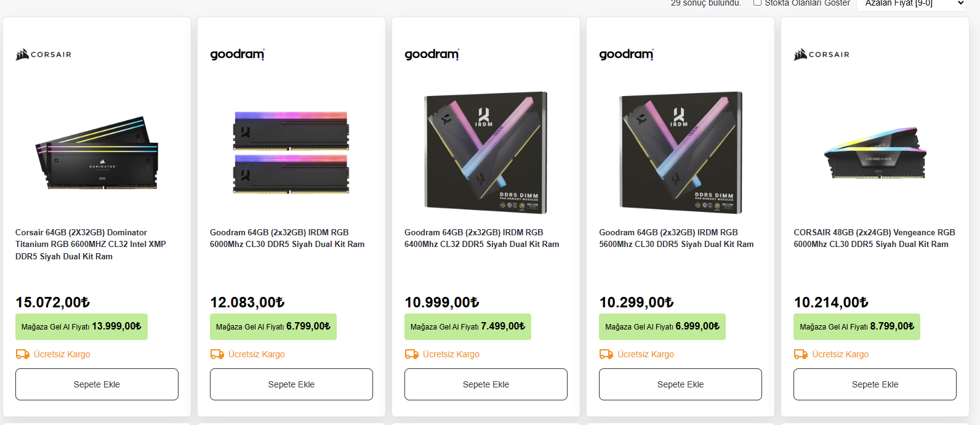Enable Stokta Olanları Göster checkbox
This screenshot has width=980, height=425.
[757, 2]
